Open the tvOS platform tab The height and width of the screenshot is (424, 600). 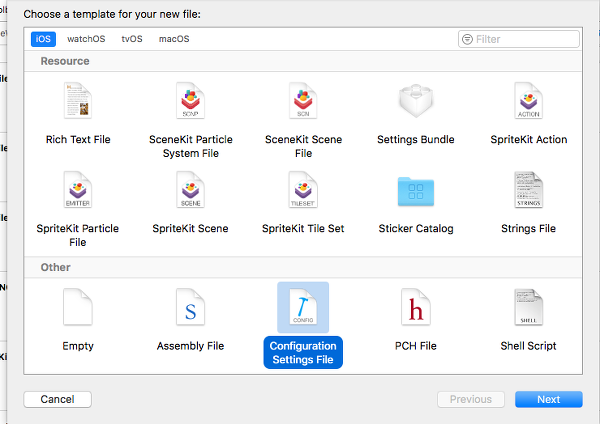(x=132, y=39)
